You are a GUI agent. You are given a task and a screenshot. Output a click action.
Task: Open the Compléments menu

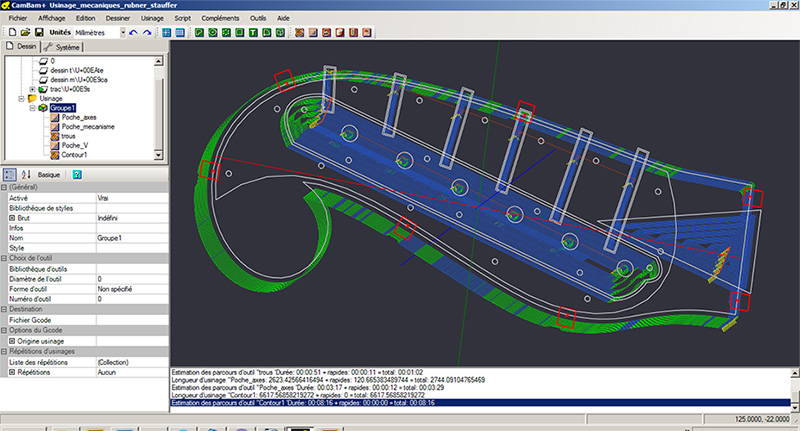pos(220,18)
